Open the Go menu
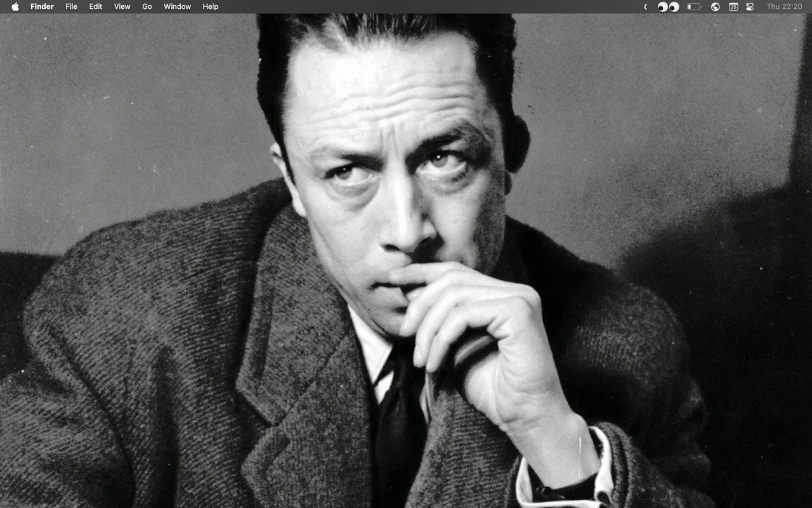The height and width of the screenshot is (508, 812). click(x=147, y=6)
